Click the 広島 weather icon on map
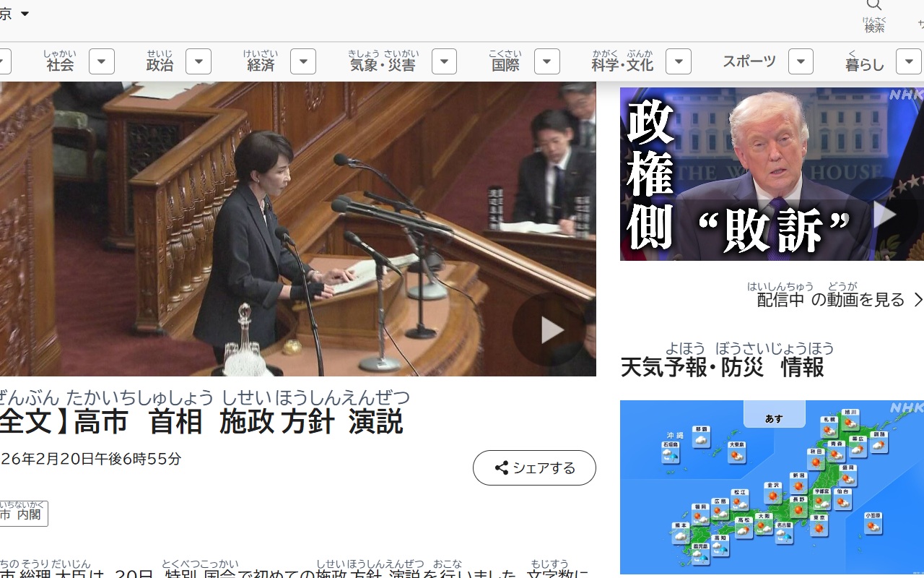 [720, 509]
